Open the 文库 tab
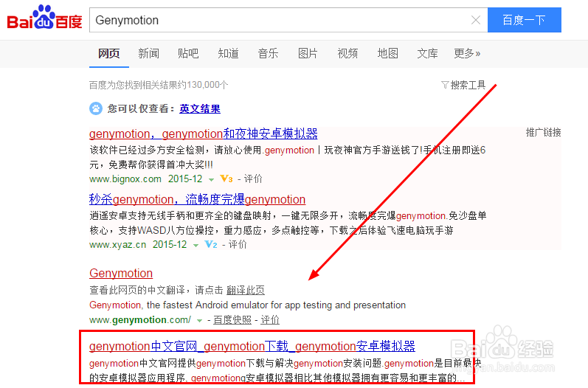Image resolution: width=588 pixels, height=388 pixels. (x=427, y=54)
